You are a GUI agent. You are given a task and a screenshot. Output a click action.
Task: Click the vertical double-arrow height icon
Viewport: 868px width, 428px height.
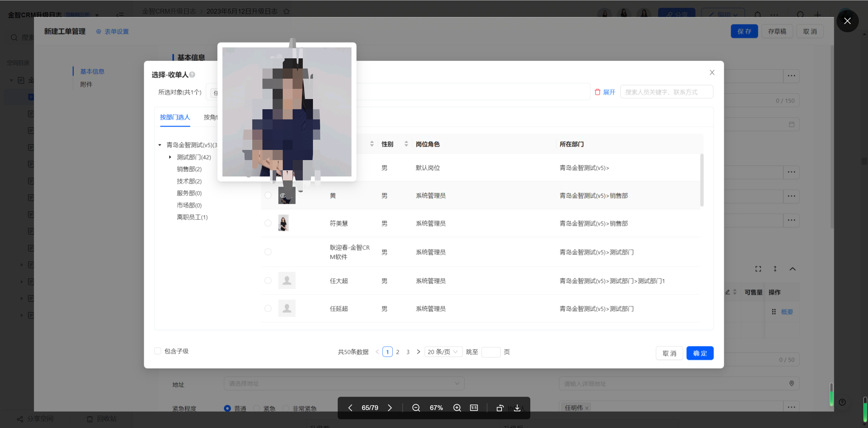[775, 269]
